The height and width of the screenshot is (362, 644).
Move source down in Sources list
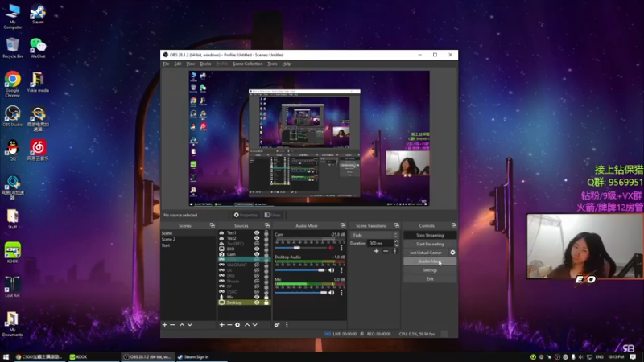click(x=255, y=325)
